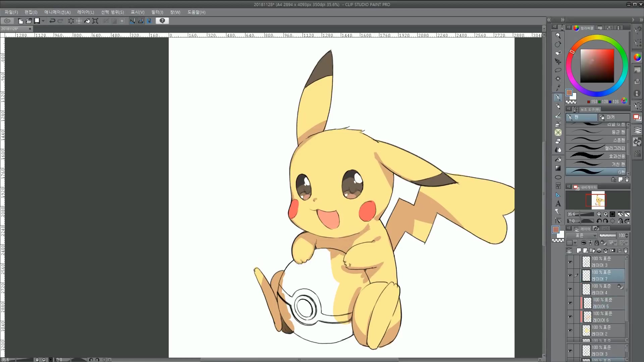Image resolution: width=644 pixels, height=362 pixels.
Task: Click zoom in in Navigator panel
Action: (x=605, y=214)
